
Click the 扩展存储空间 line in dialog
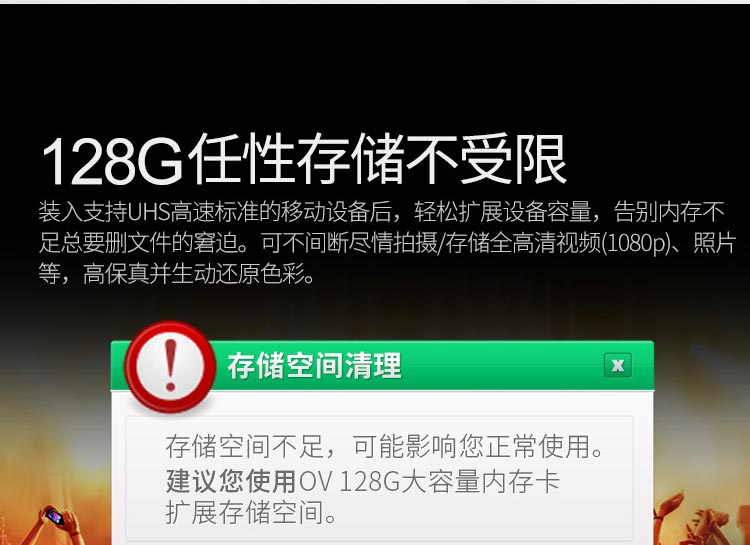(251, 512)
